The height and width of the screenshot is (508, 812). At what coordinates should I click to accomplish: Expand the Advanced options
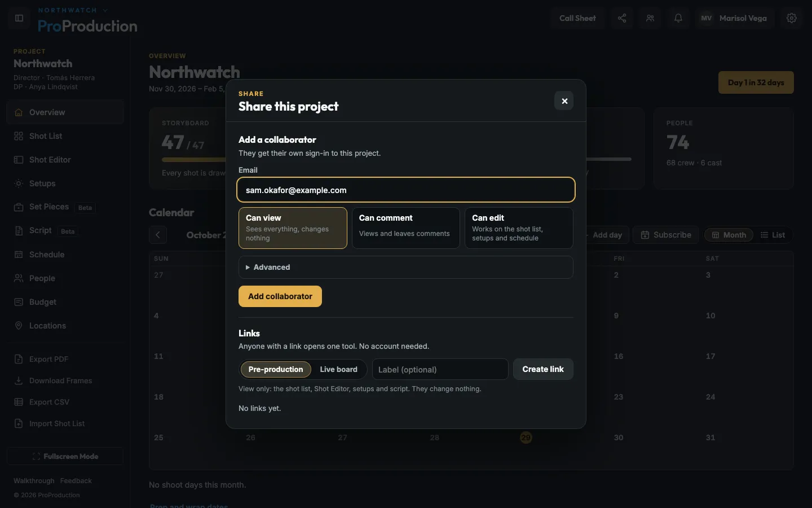click(406, 267)
